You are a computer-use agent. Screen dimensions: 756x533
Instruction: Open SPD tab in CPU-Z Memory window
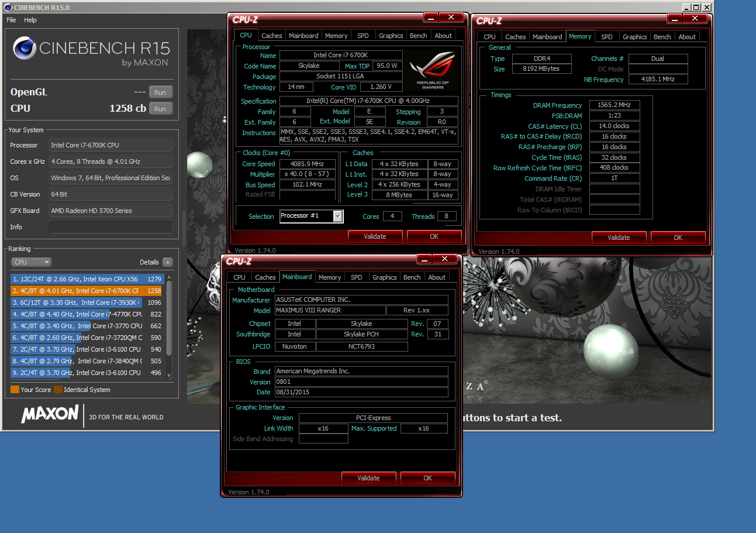[x=607, y=37]
